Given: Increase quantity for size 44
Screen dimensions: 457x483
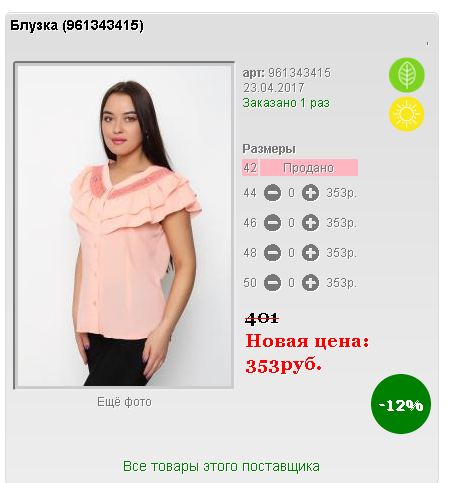Looking at the screenshot, I should pyautogui.click(x=310, y=193).
